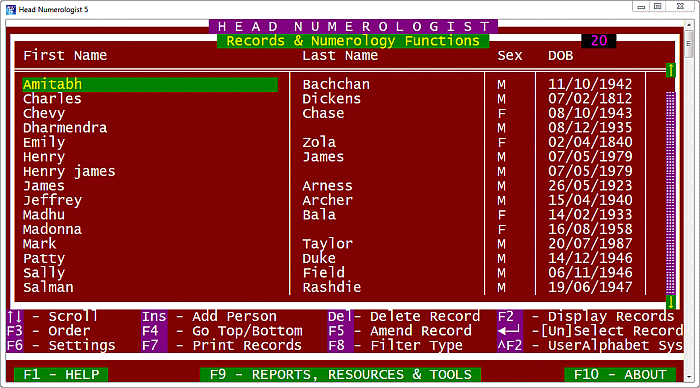Click the dotted purple vertical scrollbar track
Viewport: 700px width, 388px height.
671,193
